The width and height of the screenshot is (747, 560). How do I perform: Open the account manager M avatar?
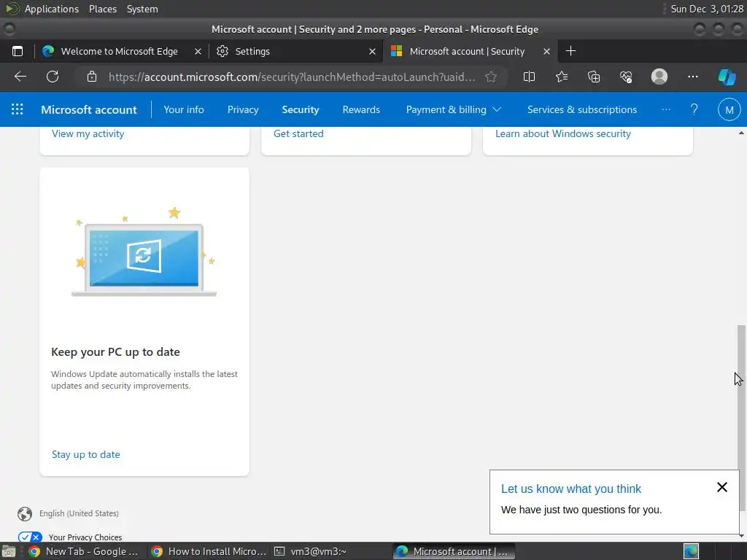pyautogui.click(x=729, y=109)
